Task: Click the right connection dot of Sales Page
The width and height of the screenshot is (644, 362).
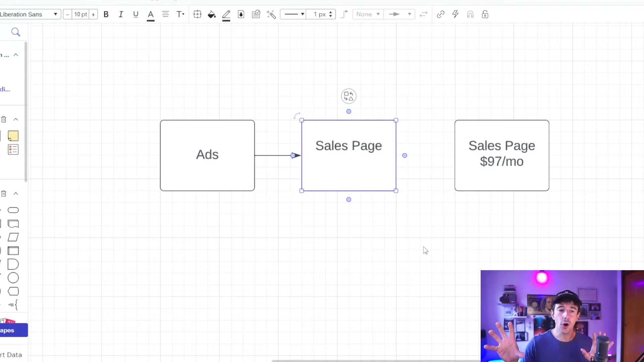Action: pyautogui.click(x=405, y=156)
